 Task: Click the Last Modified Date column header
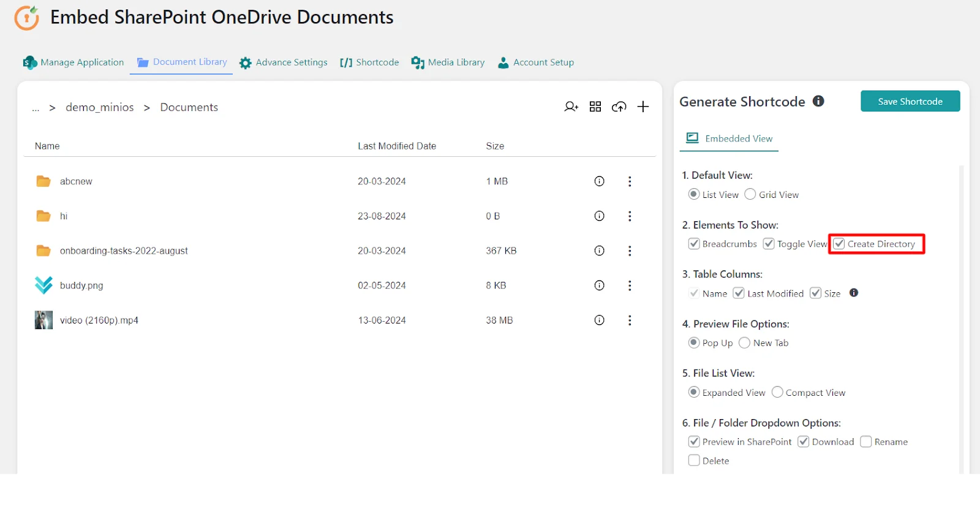point(397,146)
